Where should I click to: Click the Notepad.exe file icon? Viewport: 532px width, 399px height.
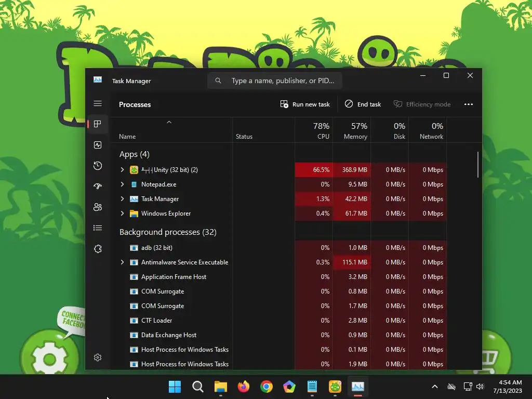coord(134,184)
